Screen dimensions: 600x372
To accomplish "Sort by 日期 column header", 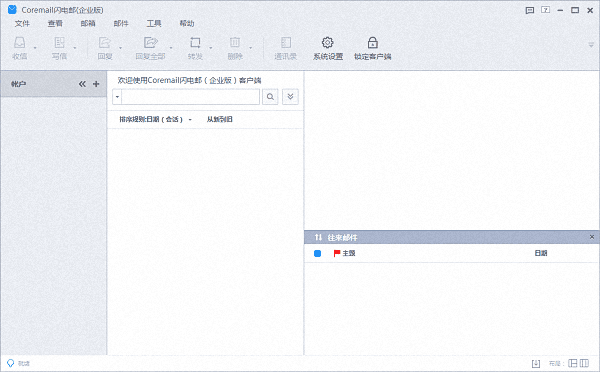I will pyautogui.click(x=541, y=253).
